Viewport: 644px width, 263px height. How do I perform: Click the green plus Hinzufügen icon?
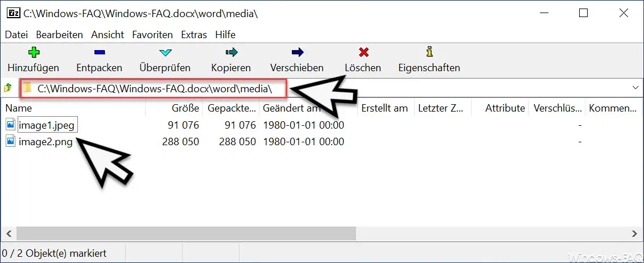[34, 52]
